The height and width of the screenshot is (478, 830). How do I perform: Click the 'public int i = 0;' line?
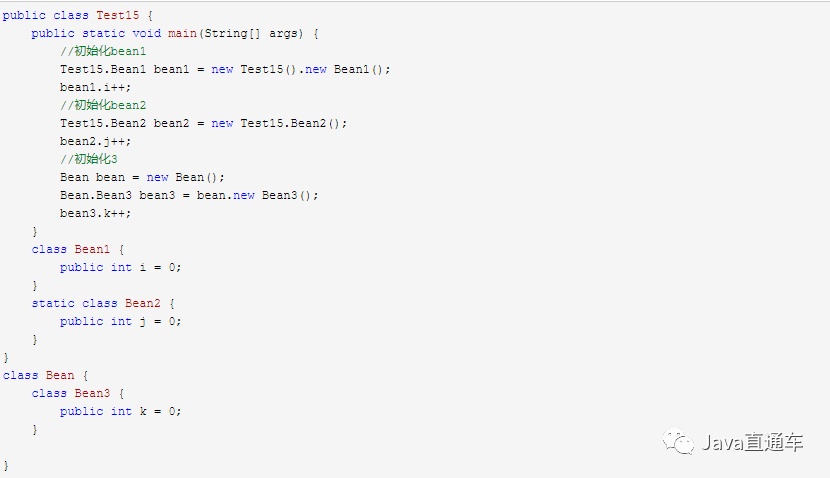click(x=121, y=267)
